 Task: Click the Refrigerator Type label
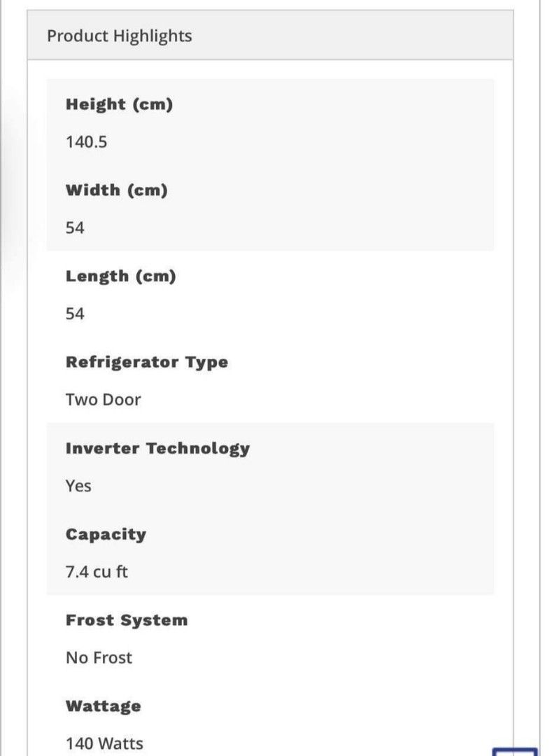tap(146, 363)
